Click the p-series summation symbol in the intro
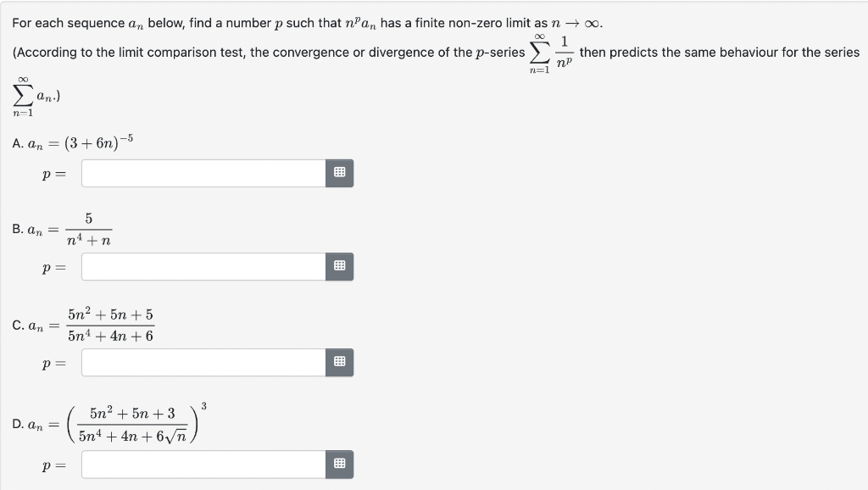 [x=537, y=52]
